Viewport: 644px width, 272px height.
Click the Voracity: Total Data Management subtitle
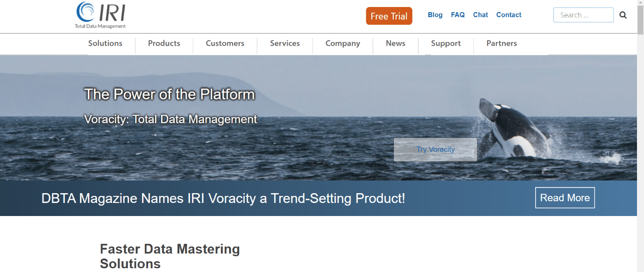click(170, 119)
